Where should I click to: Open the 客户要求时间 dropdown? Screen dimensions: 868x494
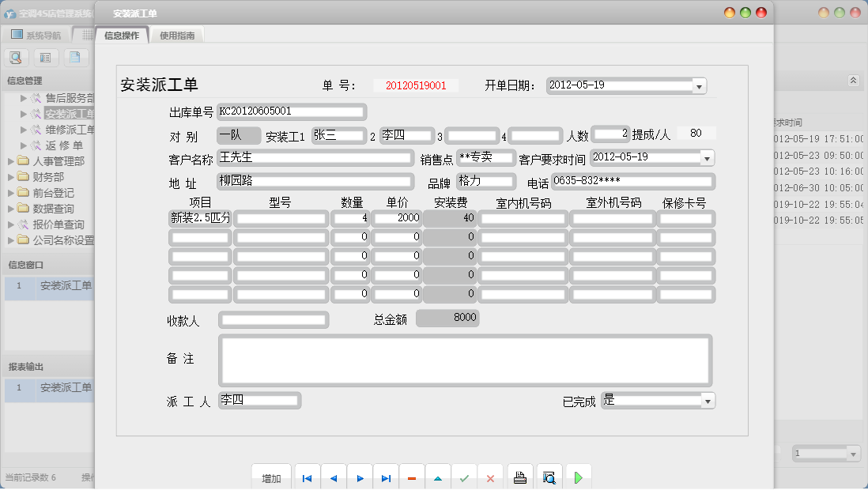(708, 157)
